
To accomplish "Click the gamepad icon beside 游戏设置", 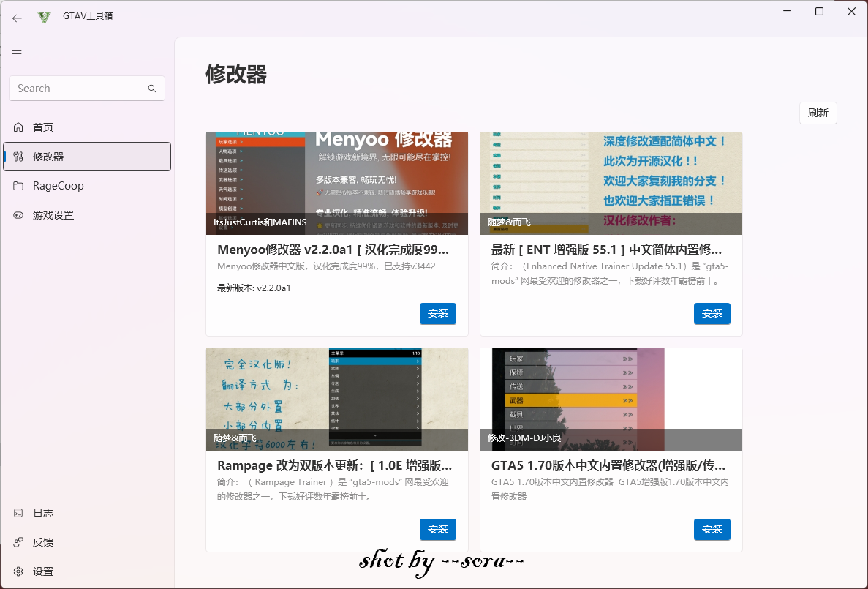I will [x=18, y=216].
